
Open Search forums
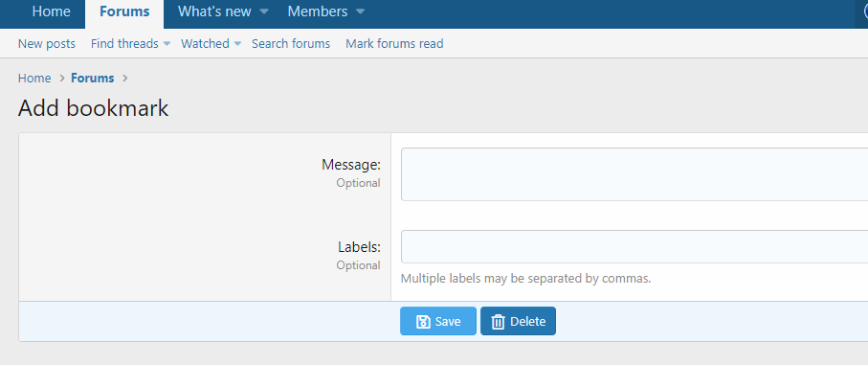[291, 44]
